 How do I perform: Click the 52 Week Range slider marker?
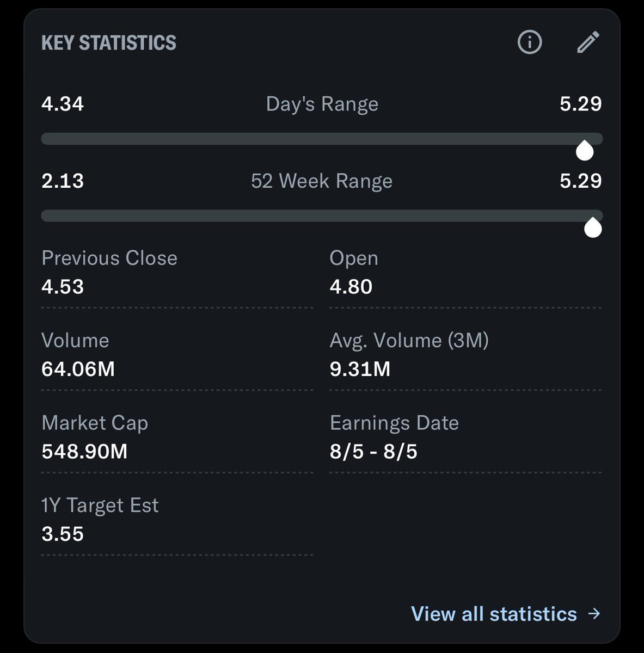click(x=593, y=227)
